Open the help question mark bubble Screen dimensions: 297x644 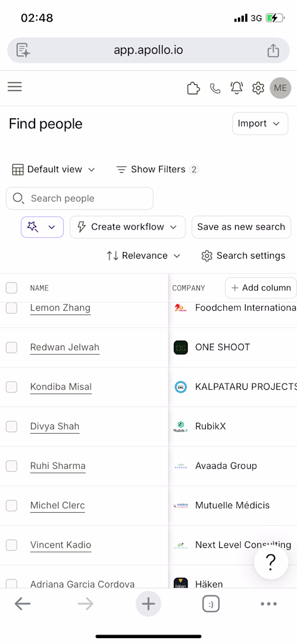click(271, 562)
